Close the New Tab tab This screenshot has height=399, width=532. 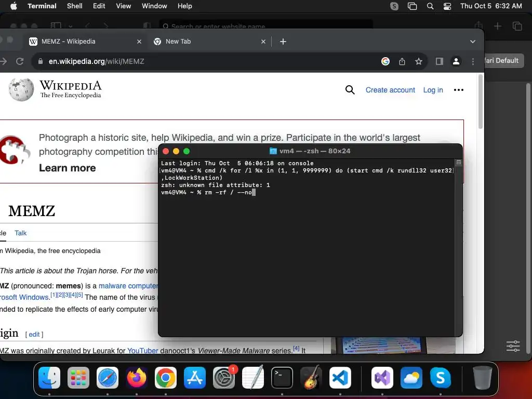pyautogui.click(x=263, y=42)
